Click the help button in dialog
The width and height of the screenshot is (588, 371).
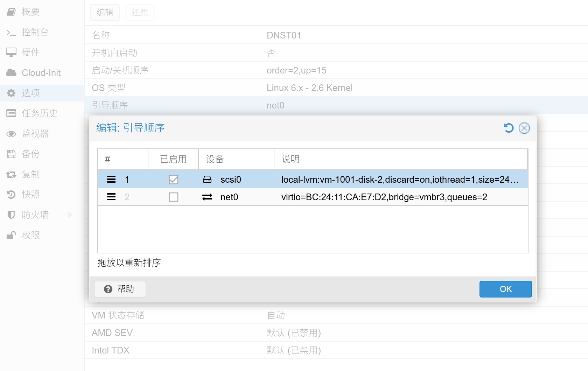120,289
